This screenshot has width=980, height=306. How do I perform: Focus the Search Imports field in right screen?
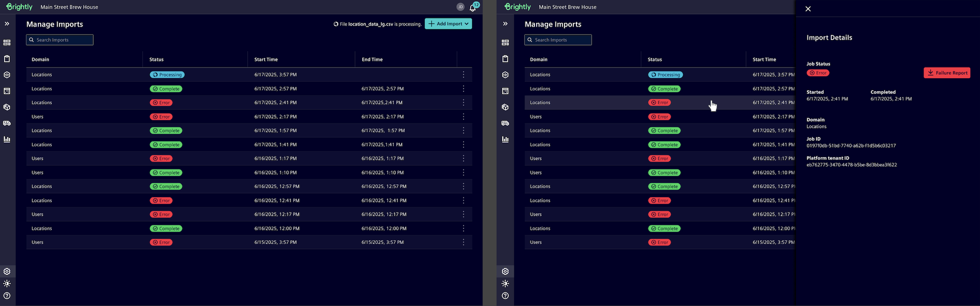coord(558,40)
